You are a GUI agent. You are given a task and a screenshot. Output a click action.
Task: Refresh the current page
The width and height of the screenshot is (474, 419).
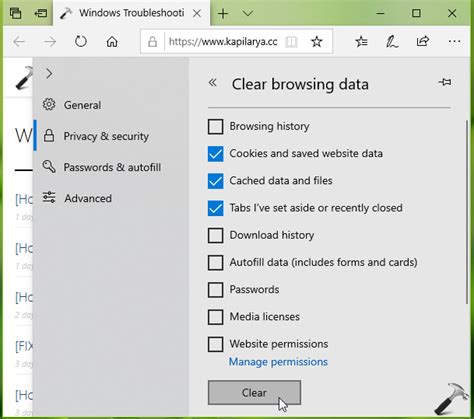[x=81, y=42]
